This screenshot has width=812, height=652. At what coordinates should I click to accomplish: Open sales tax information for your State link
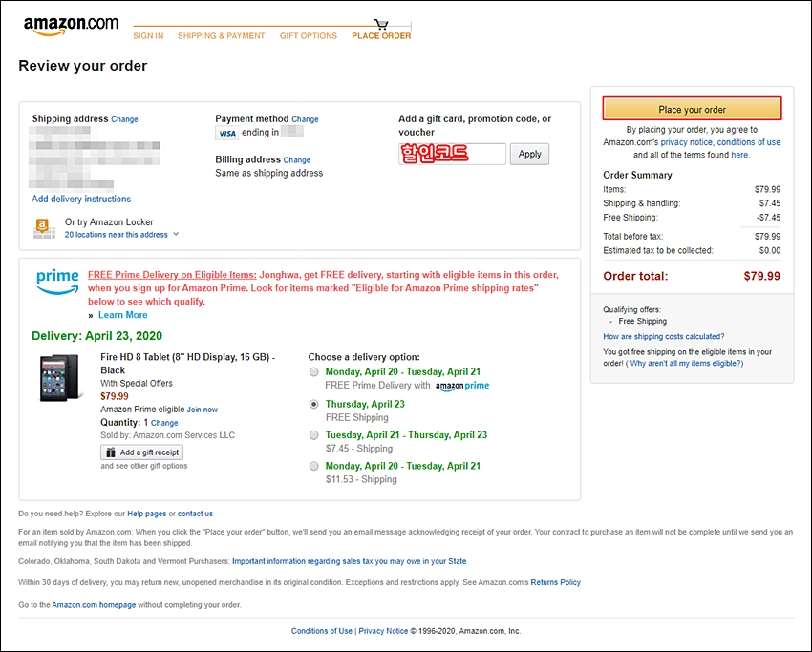coord(349,561)
